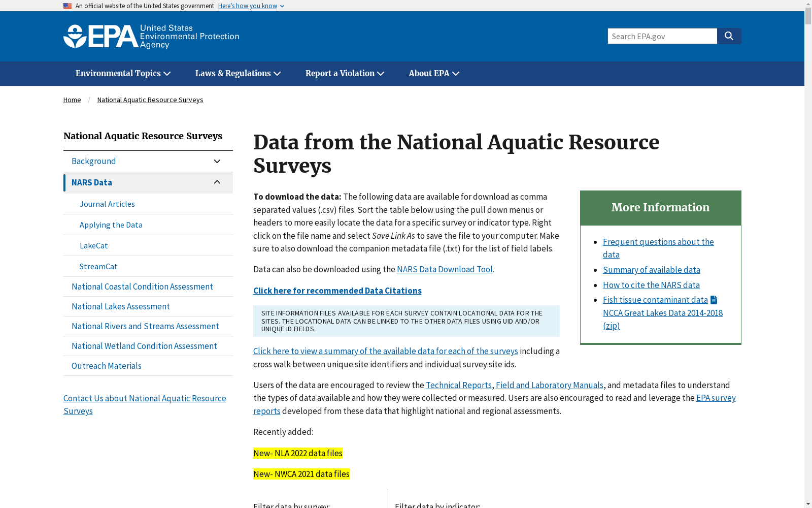812x508 pixels.
Task: Click the highlighted New- NWCA 2021 data files text
Action: [x=301, y=474]
